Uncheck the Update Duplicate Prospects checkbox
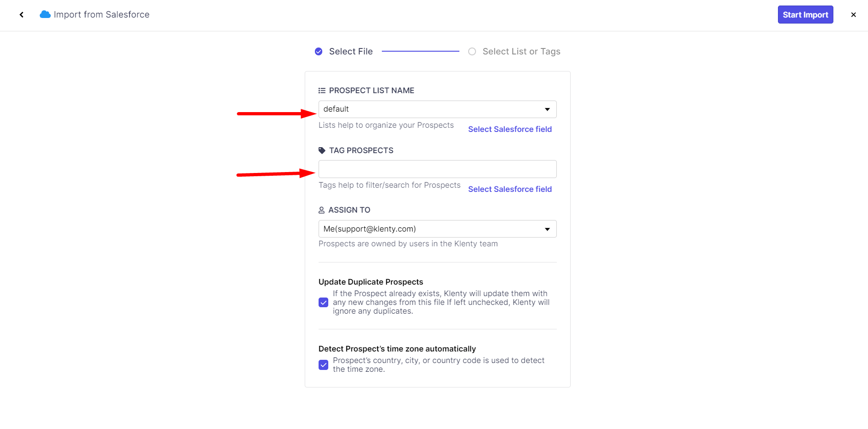This screenshot has height=429, width=868. tap(323, 303)
